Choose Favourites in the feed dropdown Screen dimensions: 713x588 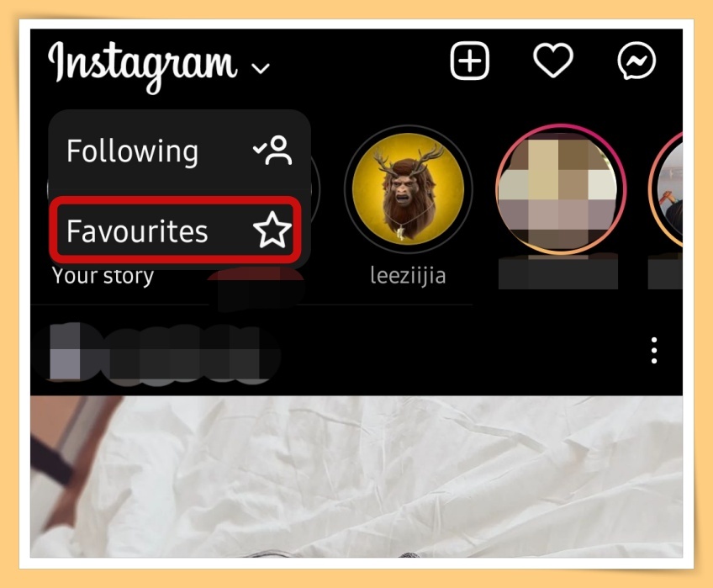pyautogui.click(x=175, y=230)
